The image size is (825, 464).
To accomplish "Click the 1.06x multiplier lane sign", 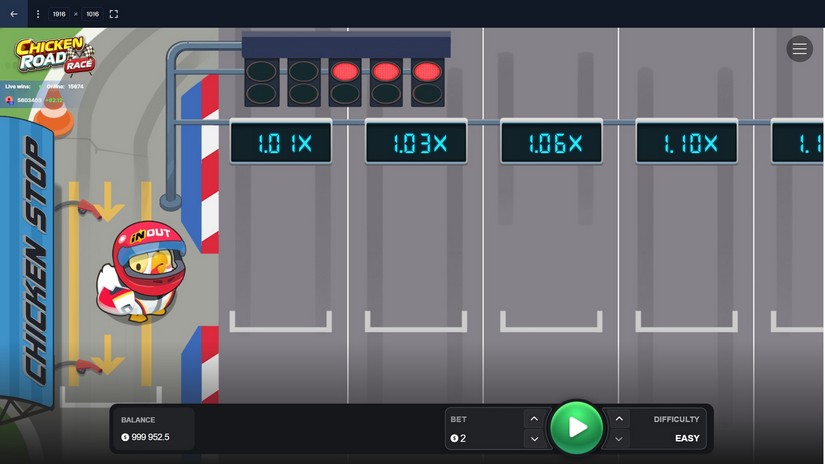I will (x=551, y=142).
